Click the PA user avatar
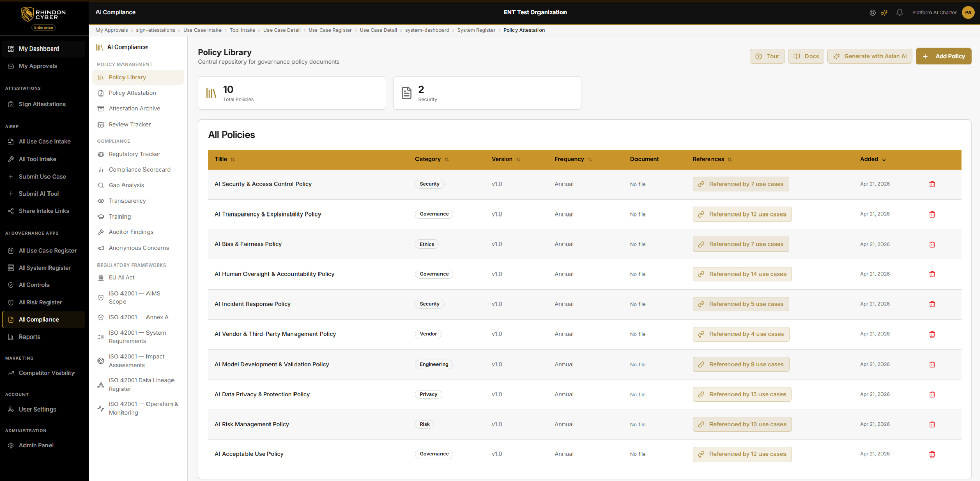 click(x=968, y=12)
